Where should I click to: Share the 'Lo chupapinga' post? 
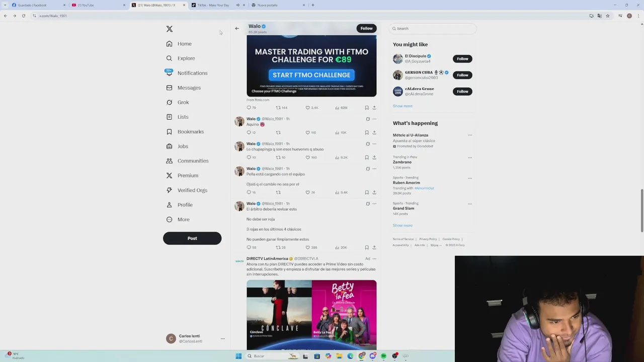click(x=374, y=157)
